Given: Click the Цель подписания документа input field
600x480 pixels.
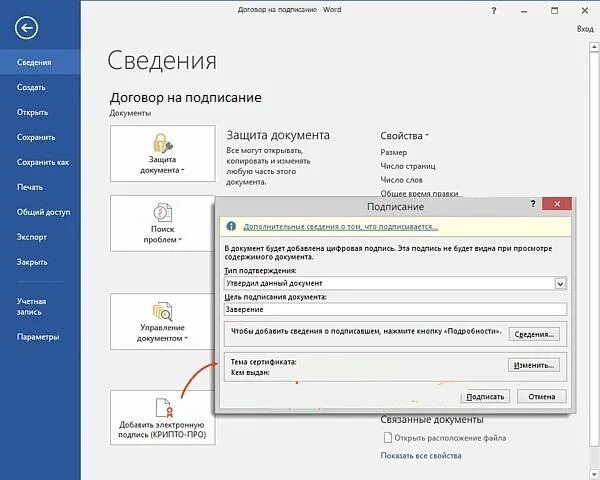Looking at the screenshot, I should point(395,309).
